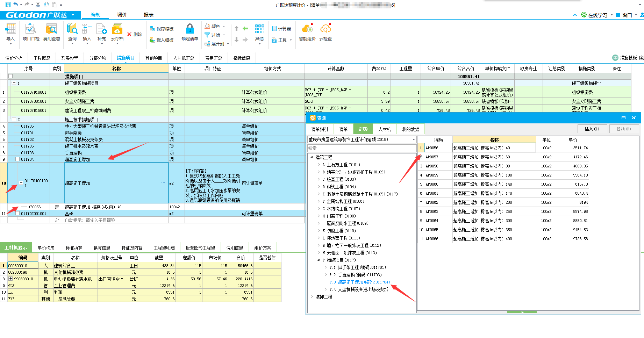This screenshot has height=338, width=644.
Task: Expand 装饰工程 tree node
Action: (312, 297)
